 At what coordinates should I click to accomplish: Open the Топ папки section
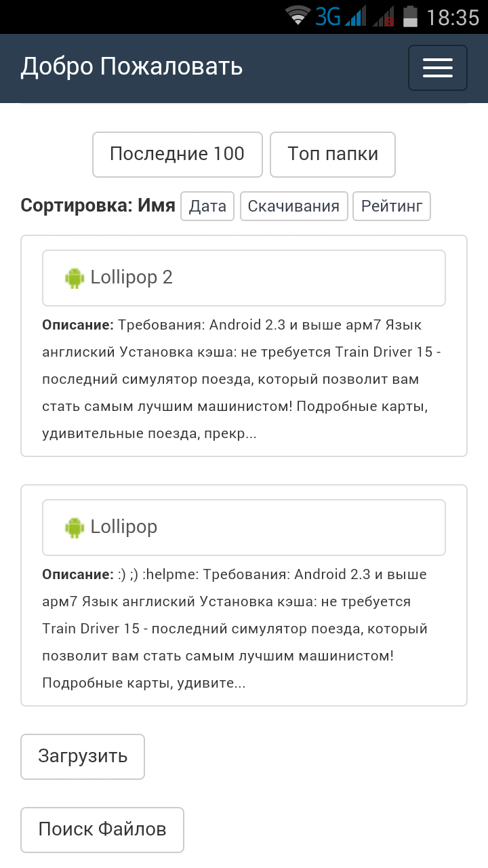332,155
